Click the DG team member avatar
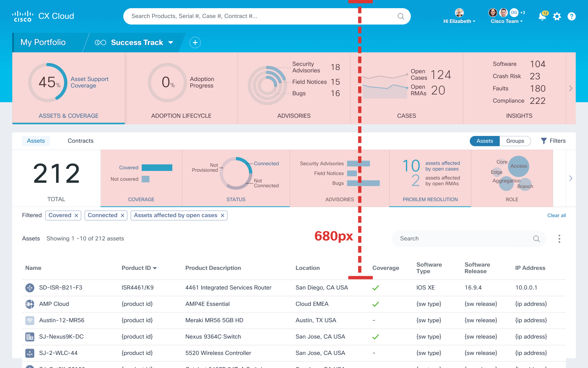The height and width of the screenshot is (368, 588). pos(514,13)
